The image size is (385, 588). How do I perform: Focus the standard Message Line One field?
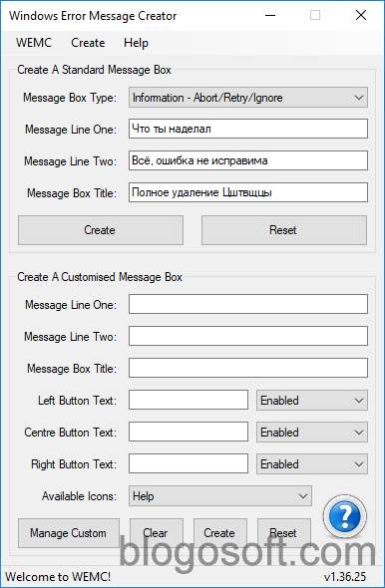click(x=248, y=129)
